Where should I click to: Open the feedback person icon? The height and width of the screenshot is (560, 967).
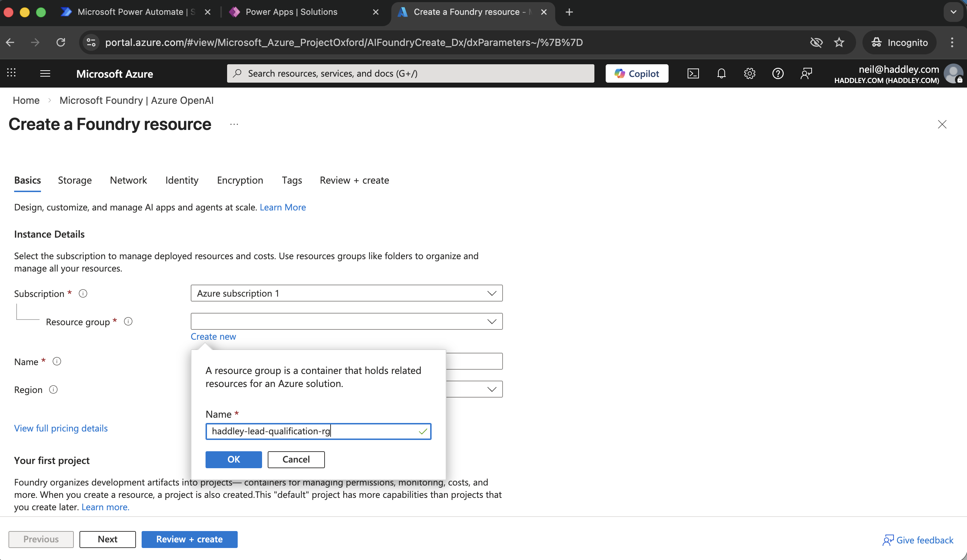[x=806, y=73]
